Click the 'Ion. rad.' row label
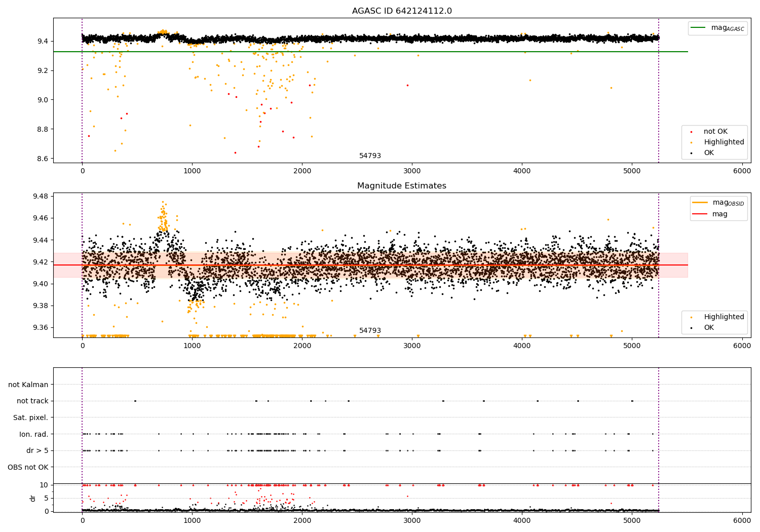The width and height of the screenshot is (760, 532). click(34, 434)
